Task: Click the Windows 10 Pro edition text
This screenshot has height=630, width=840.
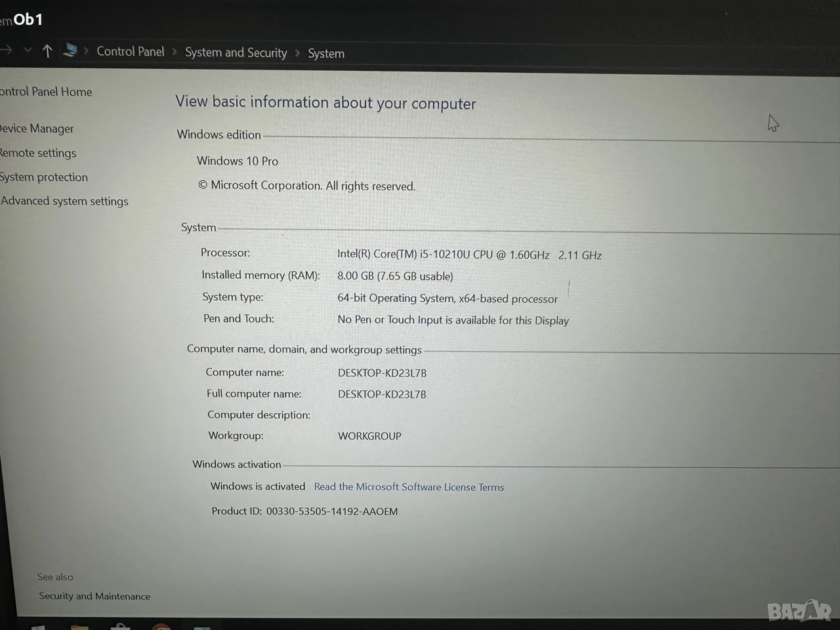Action: [x=238, y=161]
